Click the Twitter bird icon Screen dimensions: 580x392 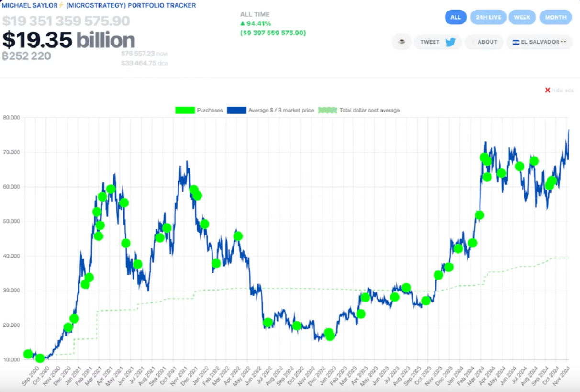coord(450,42)
